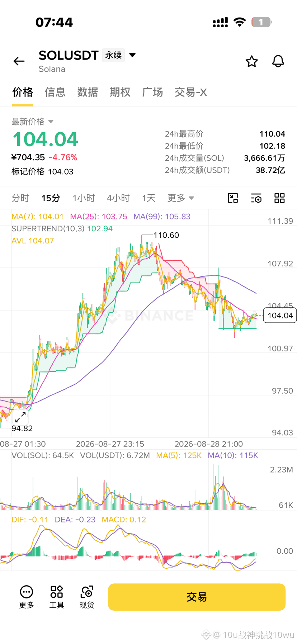Image resolution: width=297 pixels, height=644 pixels.
Task: Switch to the 数据 tab
Action: pos(88,92)
